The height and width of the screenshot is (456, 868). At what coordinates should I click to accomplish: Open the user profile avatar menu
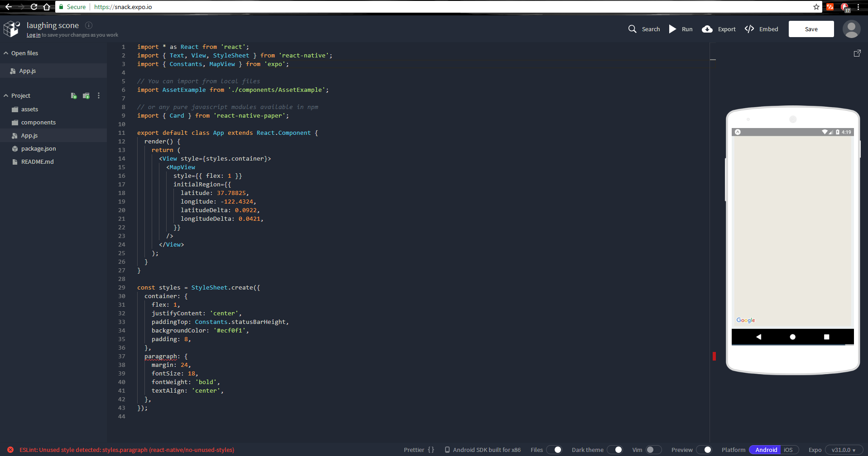point(851,29)
